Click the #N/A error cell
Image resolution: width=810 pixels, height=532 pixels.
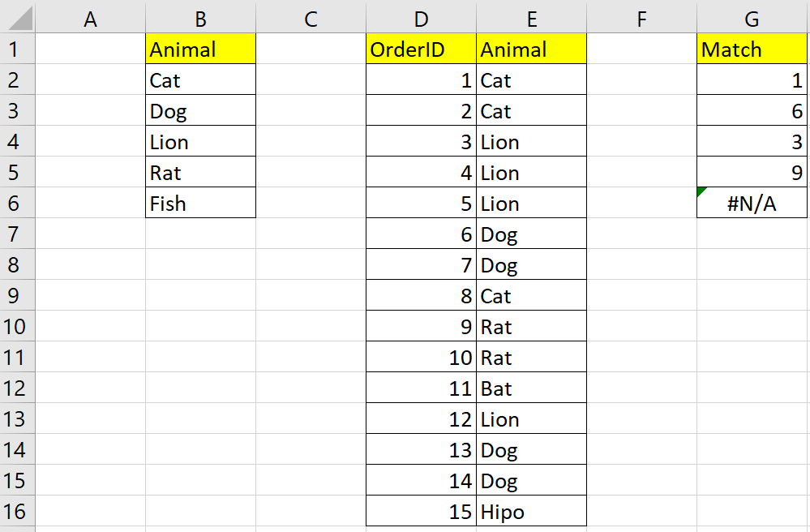pos(752,203)
